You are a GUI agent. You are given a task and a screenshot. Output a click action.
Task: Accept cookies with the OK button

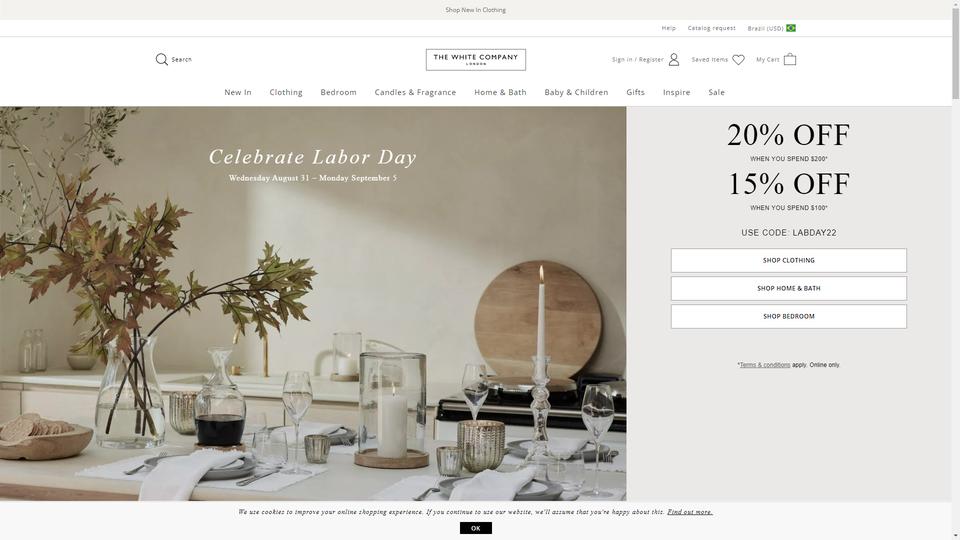pos(476,528)
